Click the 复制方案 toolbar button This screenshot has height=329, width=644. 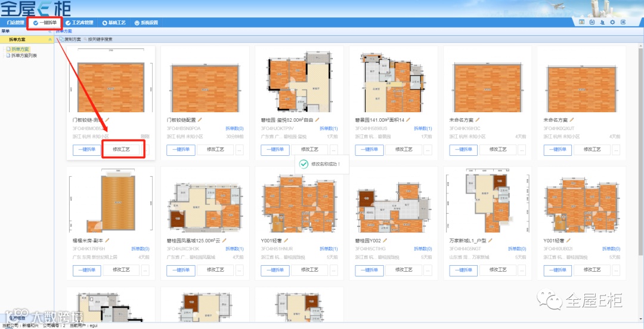pyautogui.click(x=70, y=39)
